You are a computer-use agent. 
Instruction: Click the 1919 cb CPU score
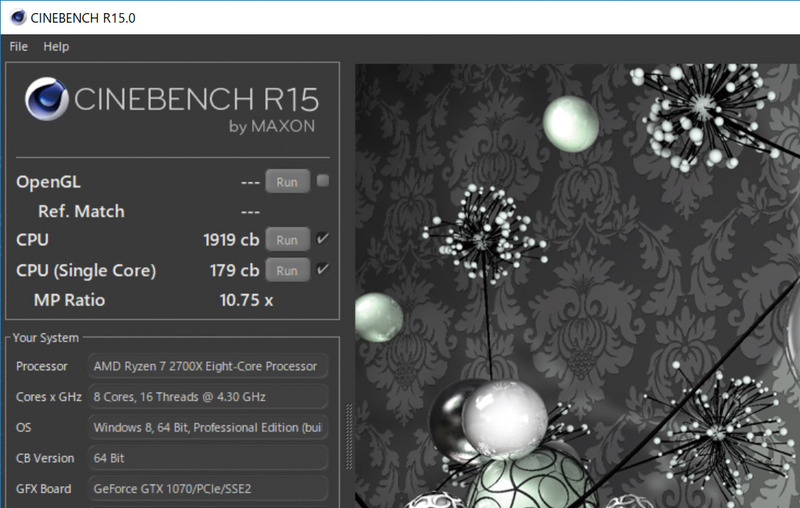231,240
